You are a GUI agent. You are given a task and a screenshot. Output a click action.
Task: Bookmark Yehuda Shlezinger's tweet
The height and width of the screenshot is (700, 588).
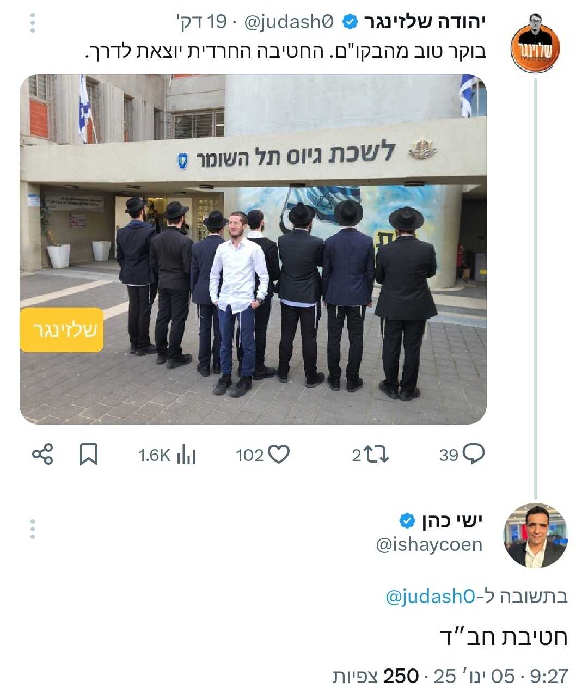pyautogui.click(x=89, y=455)
